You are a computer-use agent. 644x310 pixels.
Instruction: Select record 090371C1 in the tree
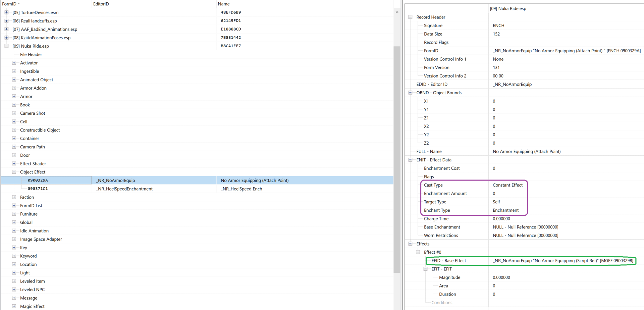(38, 189)
